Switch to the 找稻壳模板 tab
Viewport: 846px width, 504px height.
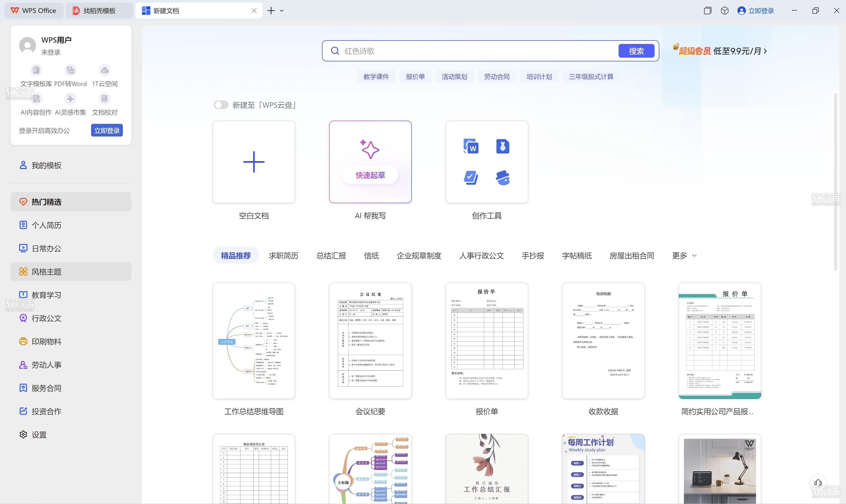(99, 11)
